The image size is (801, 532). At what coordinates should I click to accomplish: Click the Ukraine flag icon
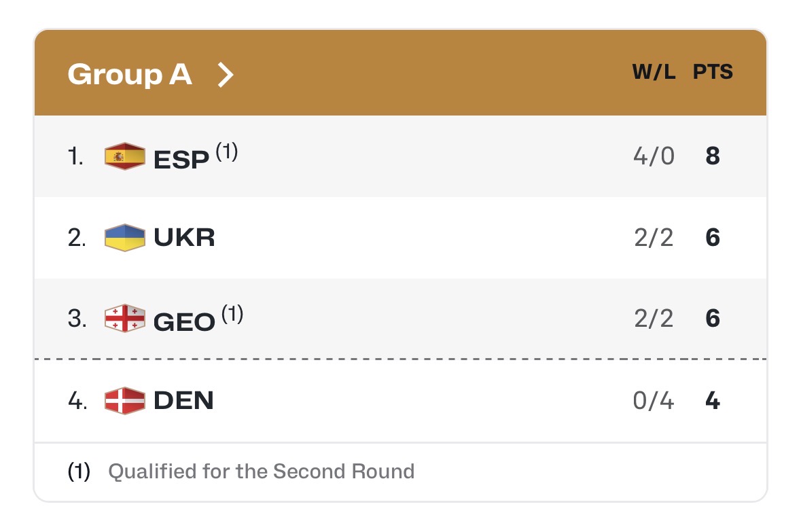pos(125,238)
